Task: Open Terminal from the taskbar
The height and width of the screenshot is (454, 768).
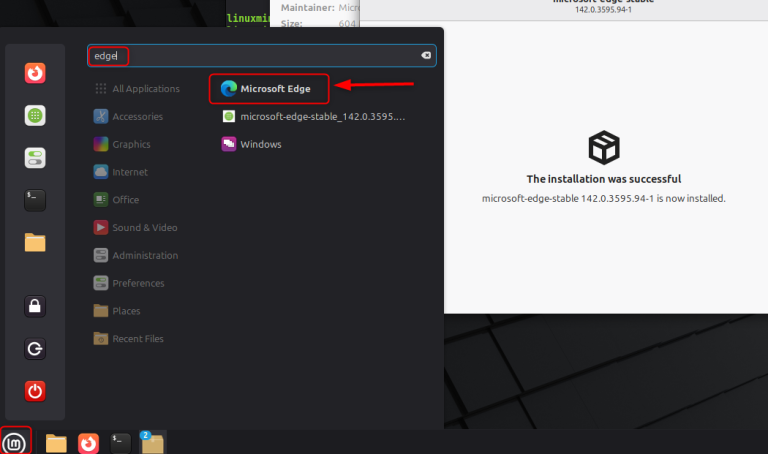Action: (x=120, y=443)
